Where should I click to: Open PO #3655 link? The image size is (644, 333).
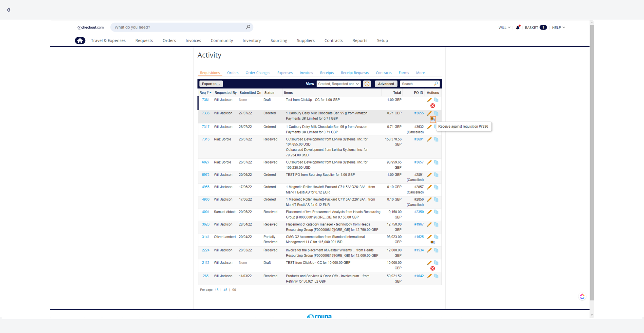419,113
